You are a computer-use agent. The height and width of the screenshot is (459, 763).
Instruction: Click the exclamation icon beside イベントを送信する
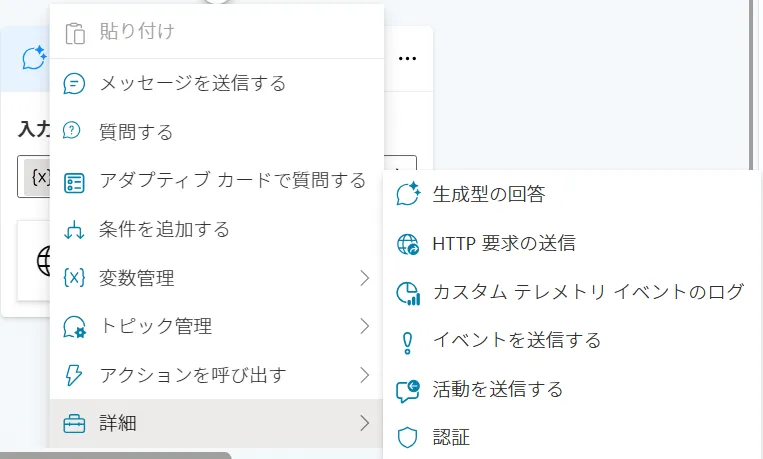[x=407, y=341]
